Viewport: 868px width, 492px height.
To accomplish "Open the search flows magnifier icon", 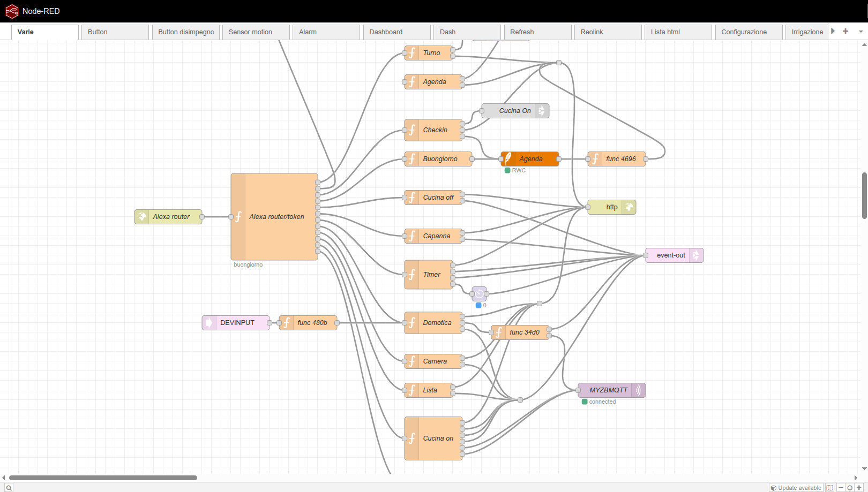I will 9,488.
